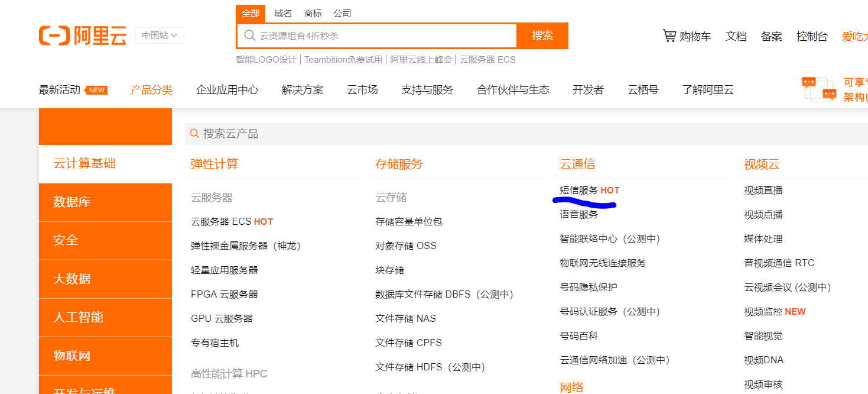This screenshot has width=868, height=394.
Task: Open 音视频通信 RTC
Action: tap(779, 263)
